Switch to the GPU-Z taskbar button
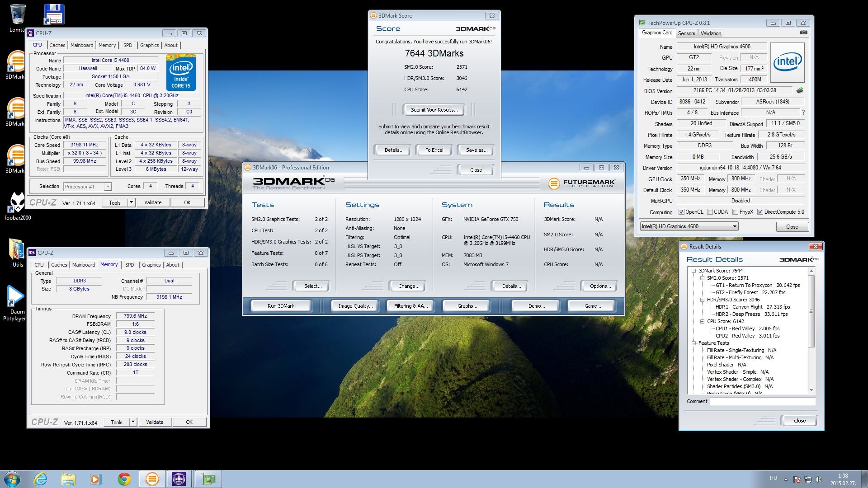The width and height of the screenshot is (868, 488). [x=208, y=479]
